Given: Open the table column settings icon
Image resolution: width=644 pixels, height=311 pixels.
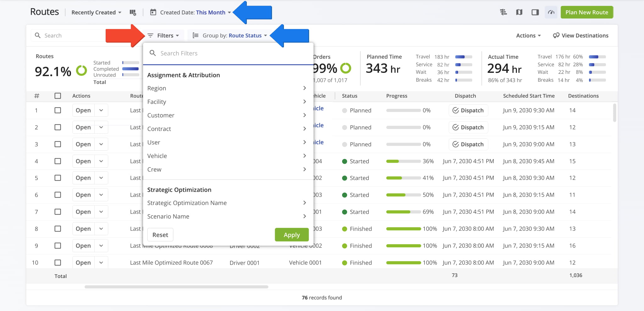Looking at the screenshot, I should tap(133, 13).
